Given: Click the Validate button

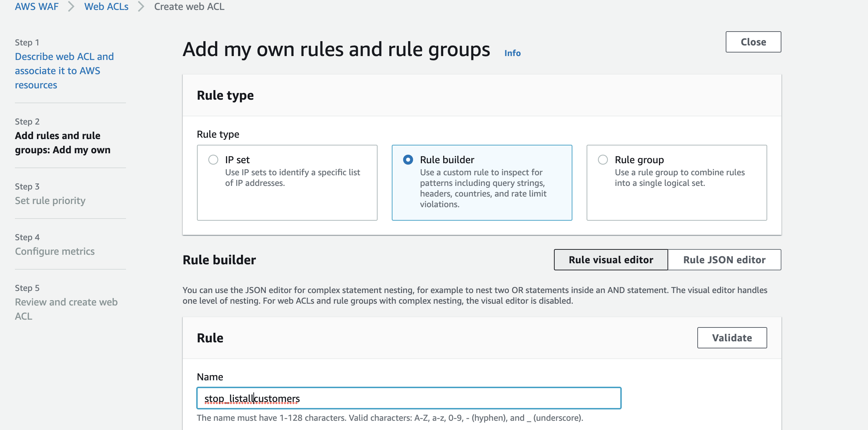Looking at the screenshot, I should (x=732, y=338).
